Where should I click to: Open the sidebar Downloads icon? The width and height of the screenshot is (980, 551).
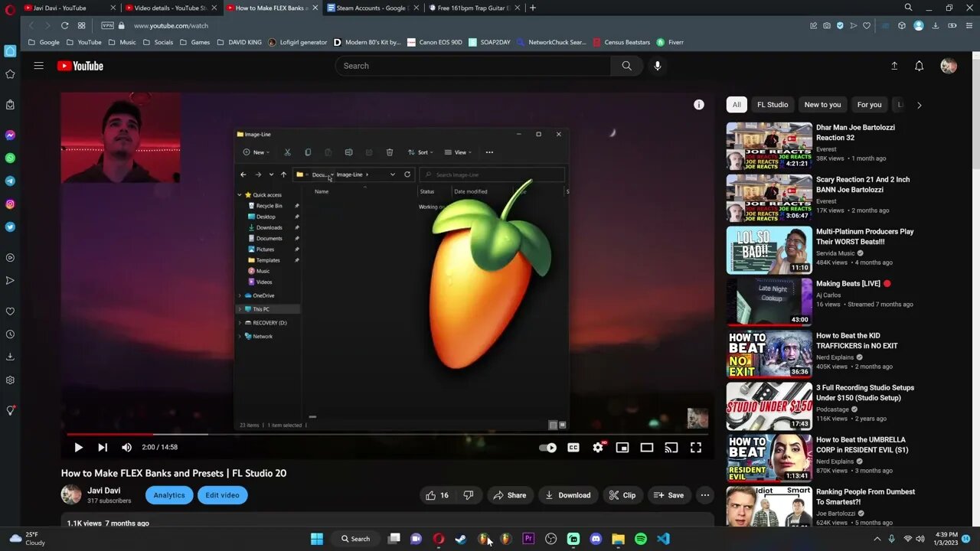coord(10,357)
